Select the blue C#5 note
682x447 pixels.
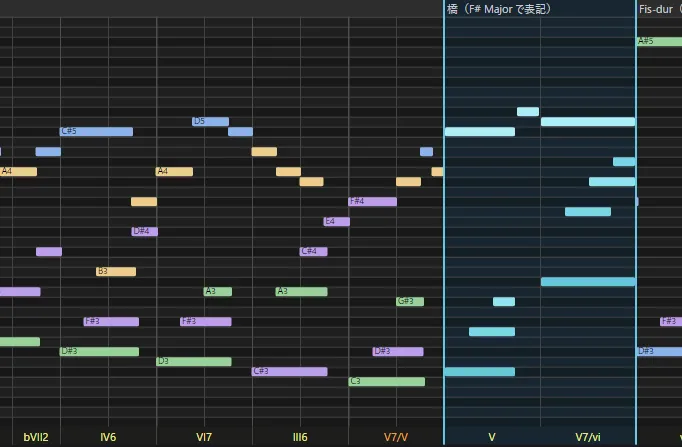click(x=96, y=131)
